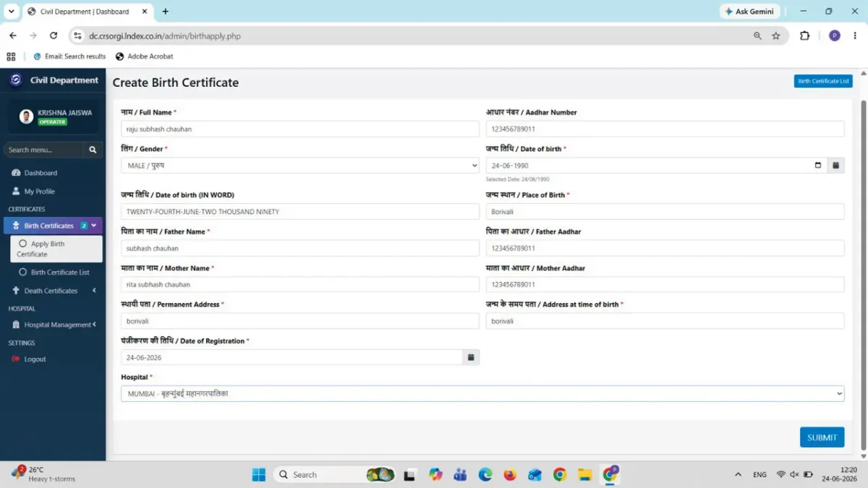The width and height of the screenshot is (868, 488).
Task: Click the calendar icon beside Date of Registration
Action: click(471, 357)
